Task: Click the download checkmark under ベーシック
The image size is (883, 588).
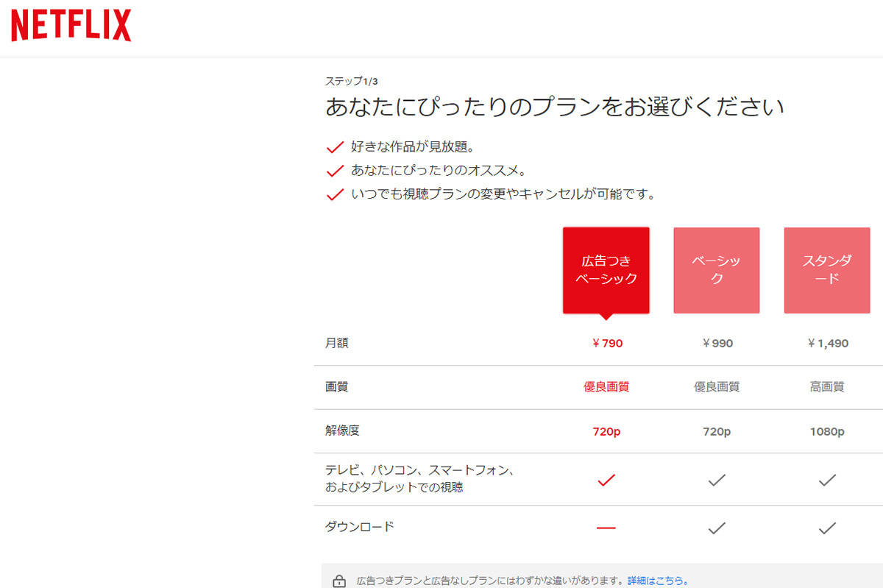Action: point(716,527)
